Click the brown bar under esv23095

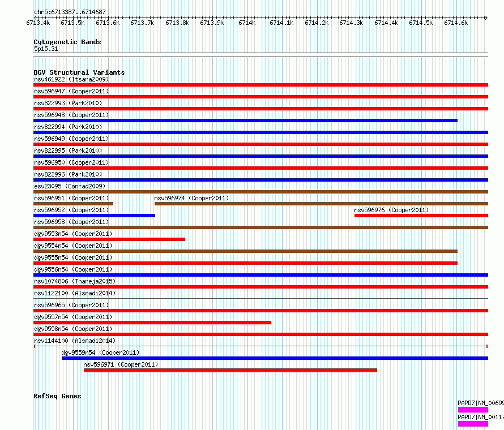[260, 192]
